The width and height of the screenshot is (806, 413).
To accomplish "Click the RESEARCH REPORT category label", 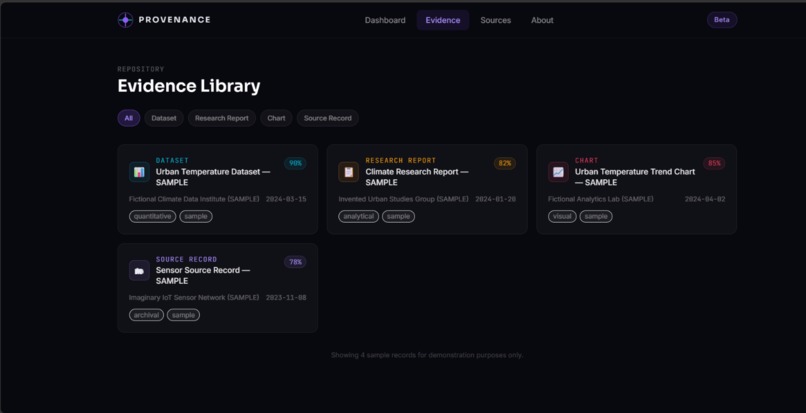I will tap(401, 160).
